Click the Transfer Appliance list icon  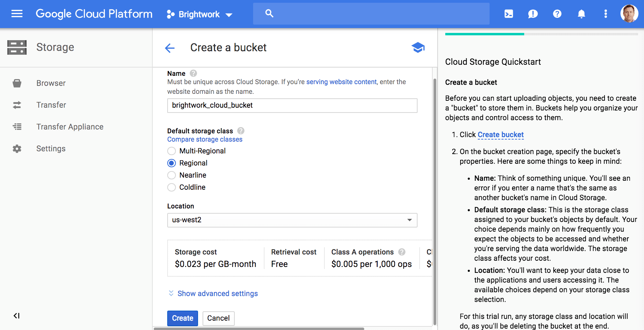pos(17,127)
